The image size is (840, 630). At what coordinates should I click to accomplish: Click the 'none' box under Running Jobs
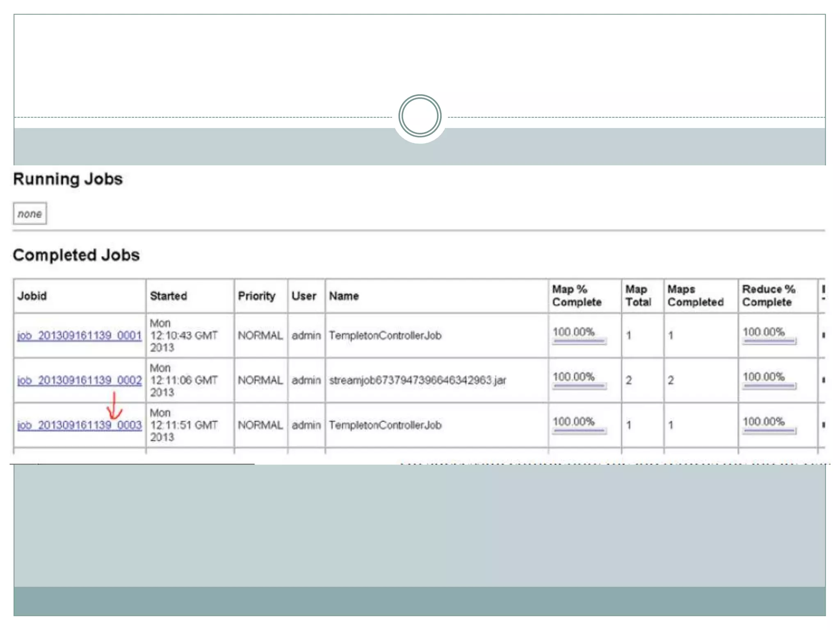point(30,214)
